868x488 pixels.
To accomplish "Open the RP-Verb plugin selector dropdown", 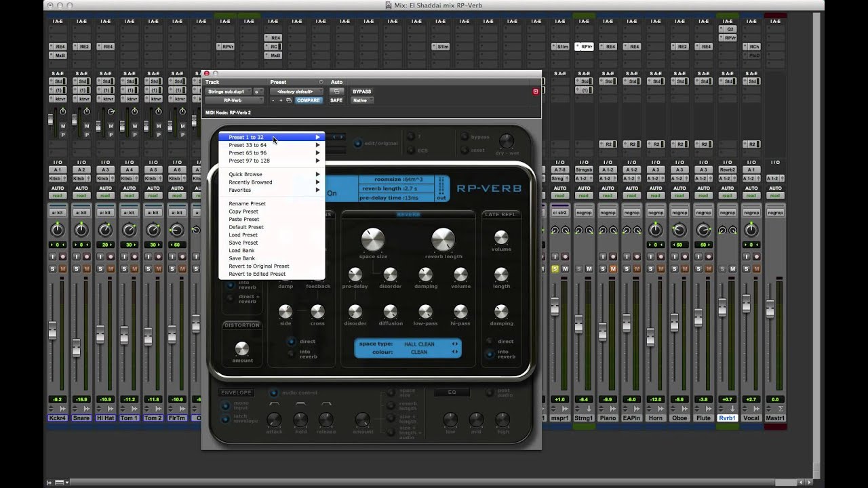I will pos(234,100).
